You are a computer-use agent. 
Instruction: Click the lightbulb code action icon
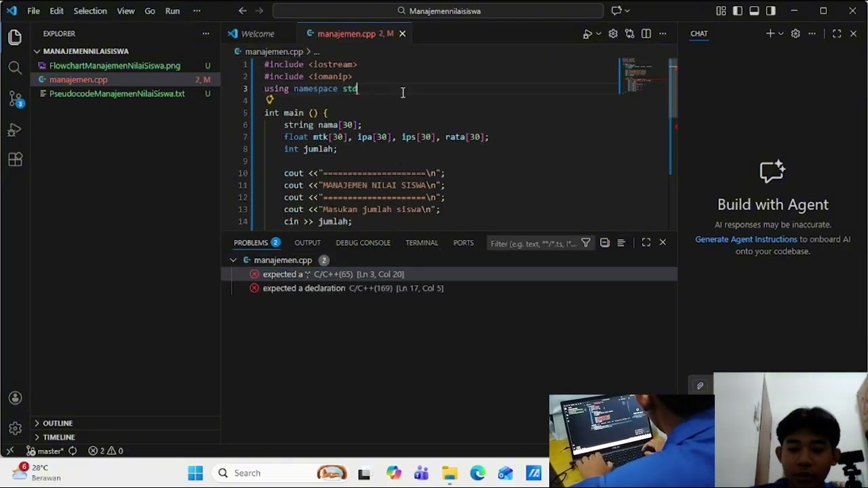[270, 100]
